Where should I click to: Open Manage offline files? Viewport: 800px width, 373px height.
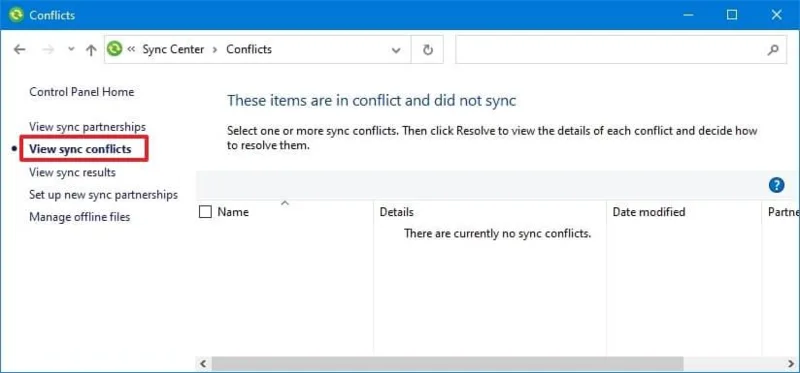click(x=80, y=217)
